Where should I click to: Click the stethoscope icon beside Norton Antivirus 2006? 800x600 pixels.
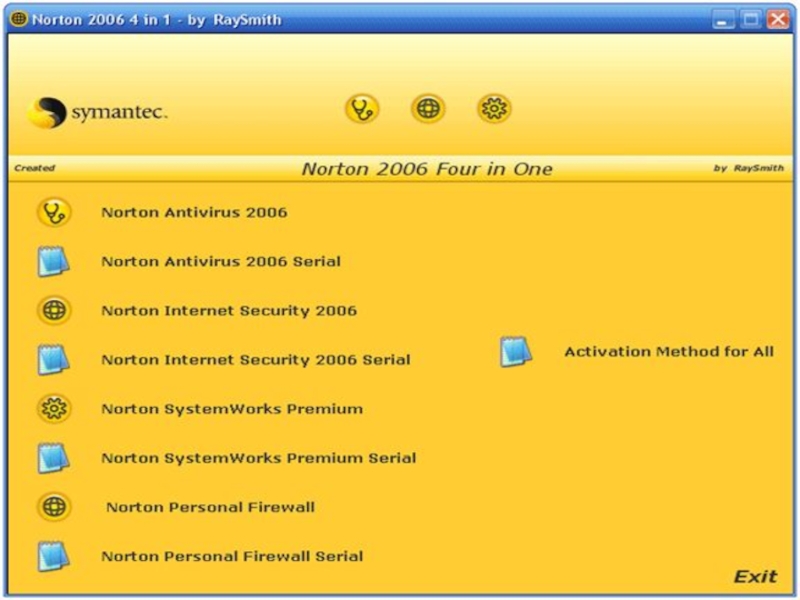pyautogui.click(x=54, y=212)
